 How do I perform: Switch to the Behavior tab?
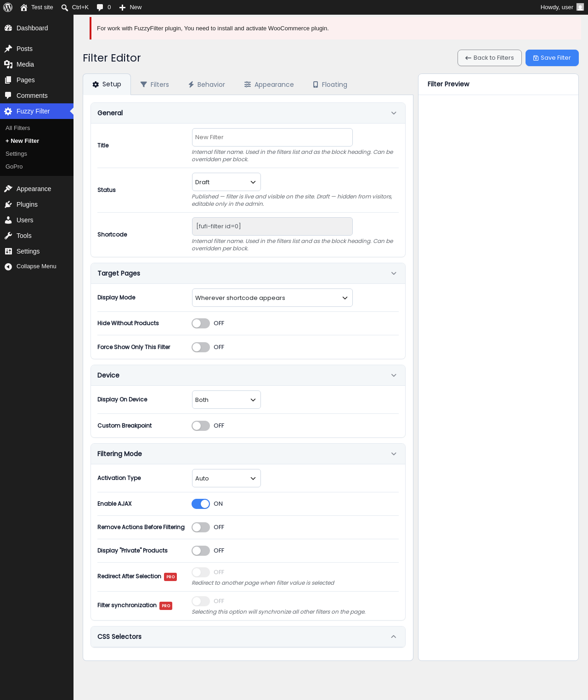point(206,85)
